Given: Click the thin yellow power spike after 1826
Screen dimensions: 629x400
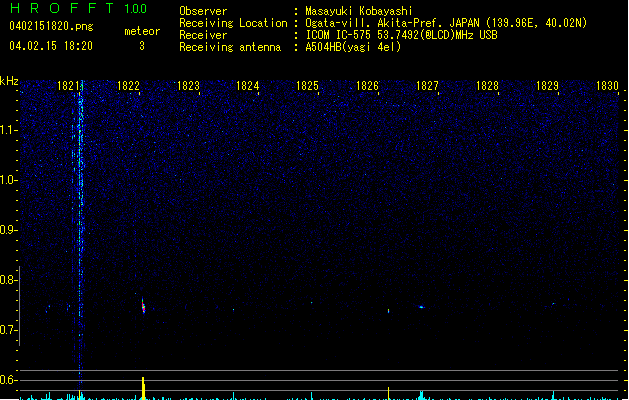Looking at the screenshot, I should pyautogui.click(x=388, y=393).
